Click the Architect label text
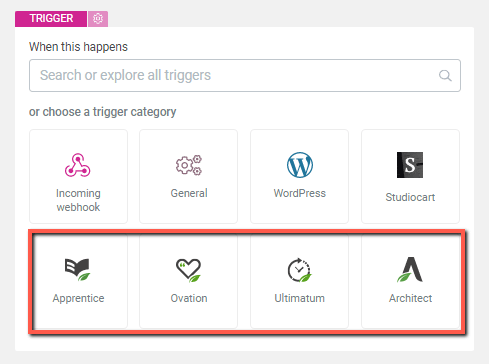 pos(410,298)
